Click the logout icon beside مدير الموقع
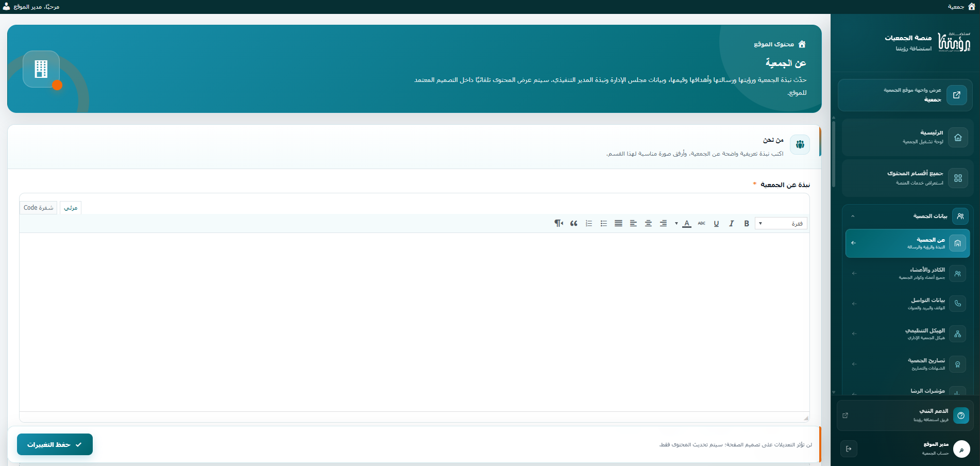The width and height of the screenshot is (980, 466). coord(849,449)
